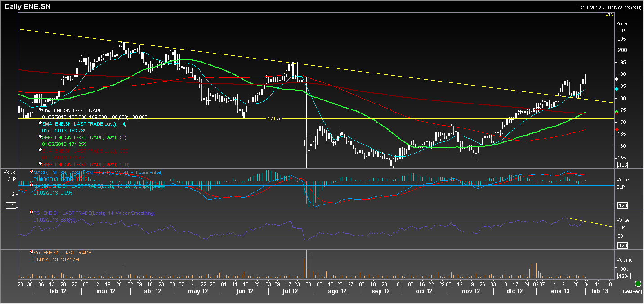Click the RSI legend plus icon
Screen dimensions: 644x304
(32, 212)
